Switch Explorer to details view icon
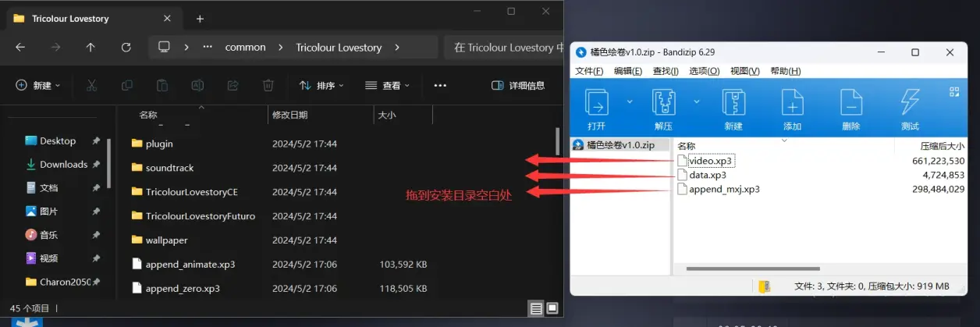Image resolution: width=980 pixels, height=327 pixels. (x=536, y=308)
